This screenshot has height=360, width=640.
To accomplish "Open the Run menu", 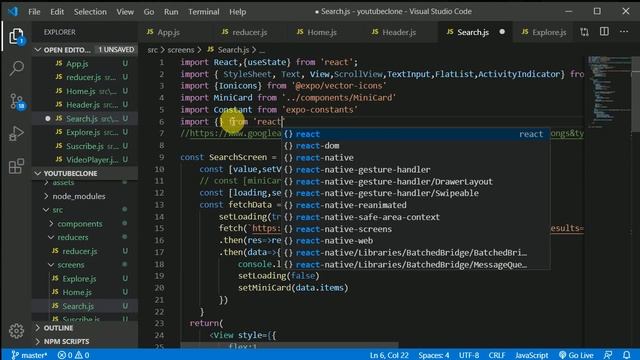I will click(x=171, y=11).
